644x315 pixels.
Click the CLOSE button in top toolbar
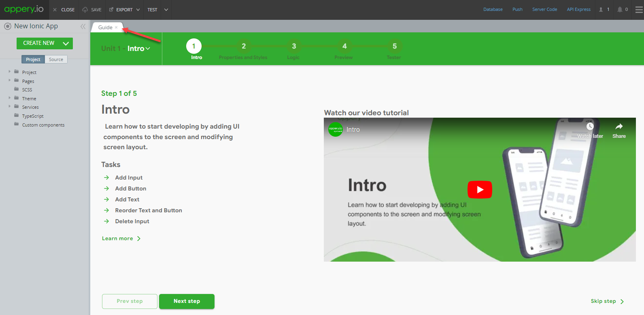click(64, 10)
